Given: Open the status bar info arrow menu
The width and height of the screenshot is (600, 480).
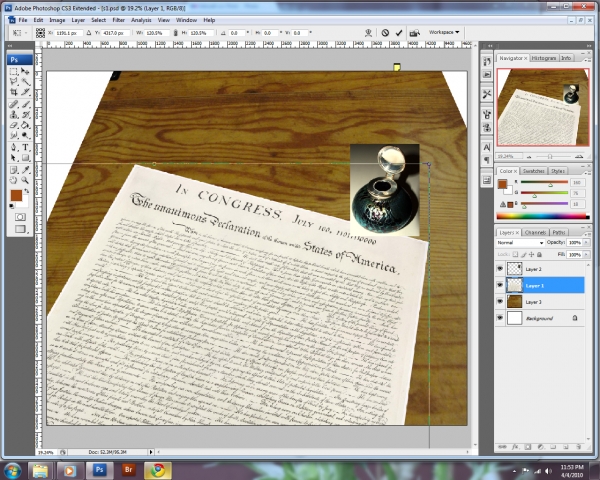Looking at the screenshot, I should pos(151,452).
